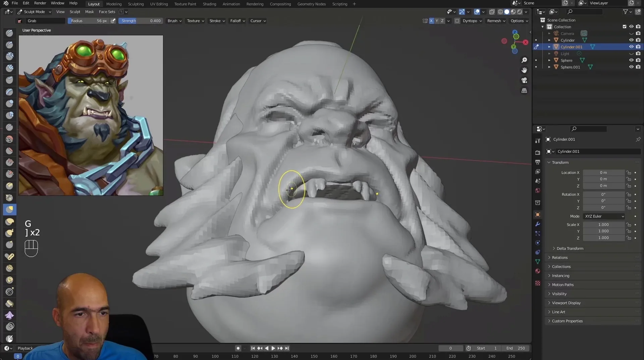Collapse the Transform panel
The height and width of the screenshot is (360, 644).
click(x=560, y=163)
